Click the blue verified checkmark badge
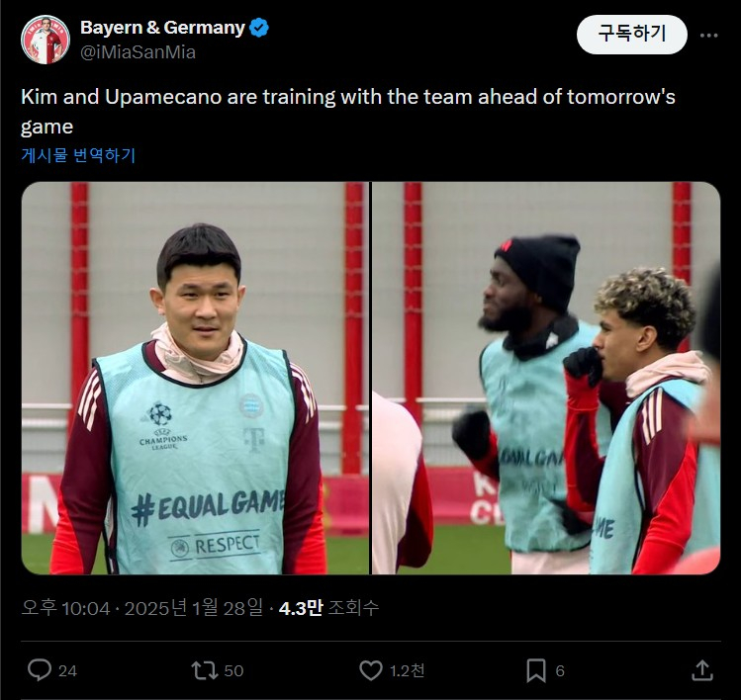Image resolution: width=741 pixels, height=700 pixels. pos(259,28)
